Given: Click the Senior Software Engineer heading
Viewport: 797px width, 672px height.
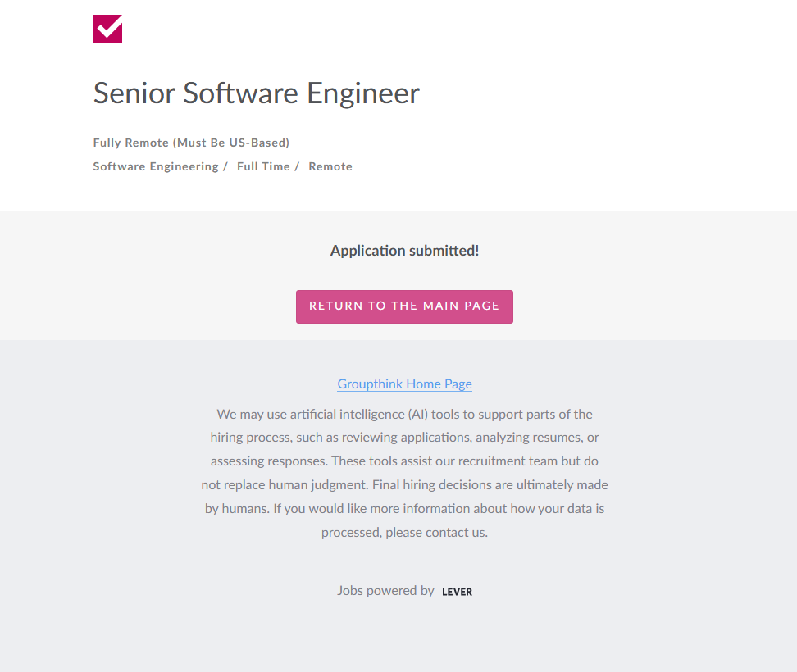Looking at the screenshot, I should pos(256,93).
